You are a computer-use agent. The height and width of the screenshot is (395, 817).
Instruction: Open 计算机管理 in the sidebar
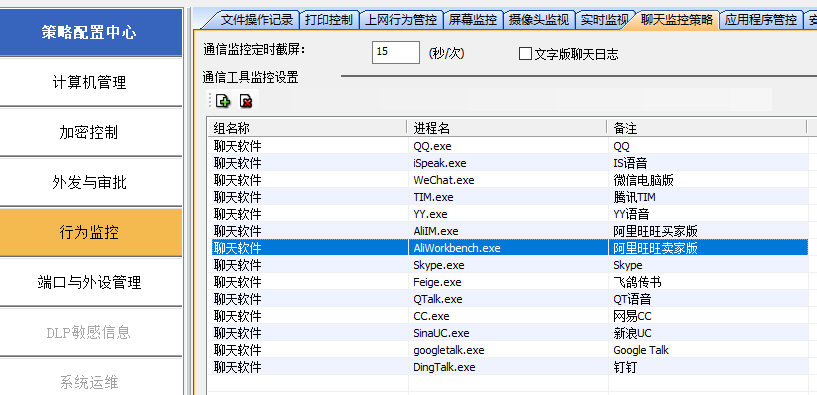point(90,82)
